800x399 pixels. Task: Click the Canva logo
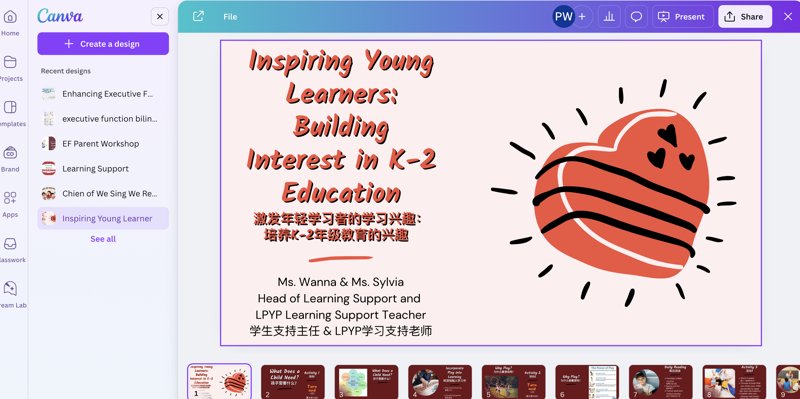(x=60, y=16)
